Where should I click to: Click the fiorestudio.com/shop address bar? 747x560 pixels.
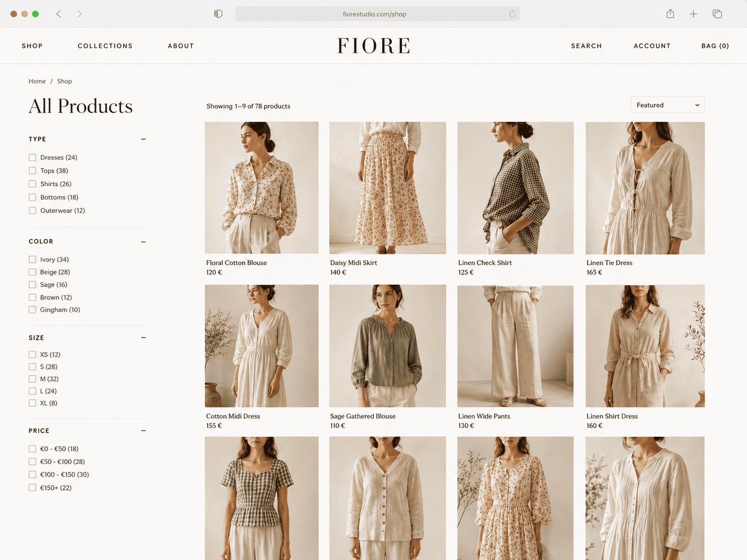378,14
